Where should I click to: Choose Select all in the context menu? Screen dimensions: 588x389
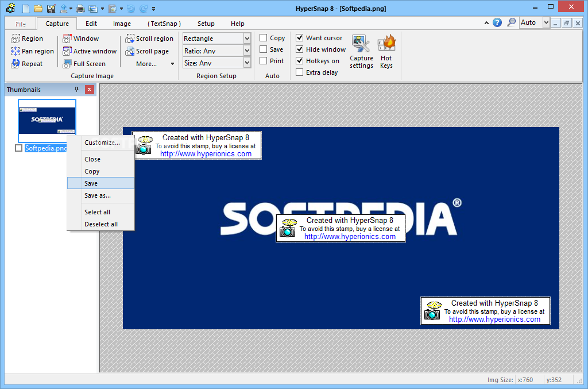[101, 212]
